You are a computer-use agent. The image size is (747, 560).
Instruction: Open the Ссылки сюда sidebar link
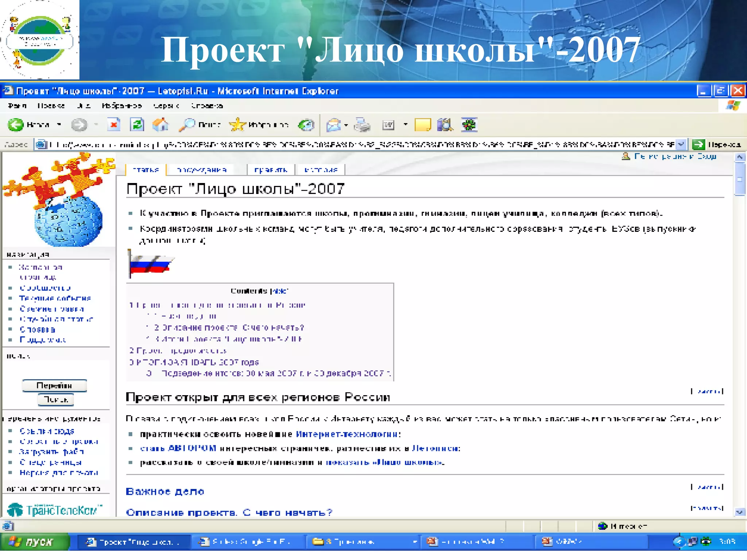coord(47,431)
